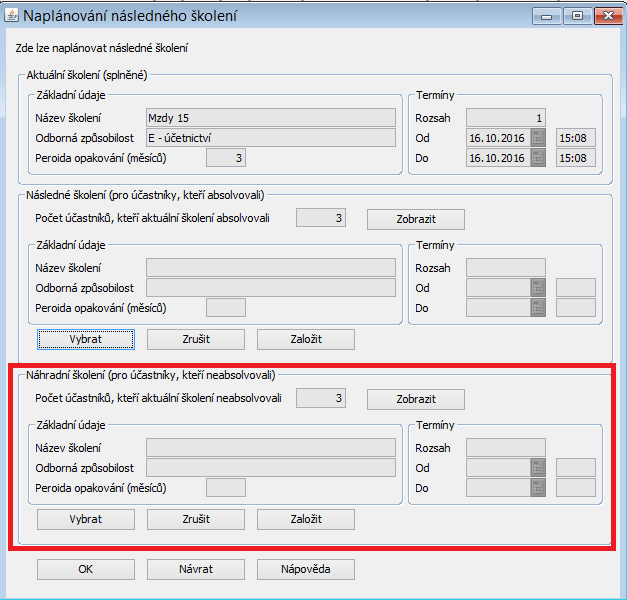Open calendar picker for Od date in Aktuální školení
Viewport: 627px width, 600px height.
coord(538,138)
